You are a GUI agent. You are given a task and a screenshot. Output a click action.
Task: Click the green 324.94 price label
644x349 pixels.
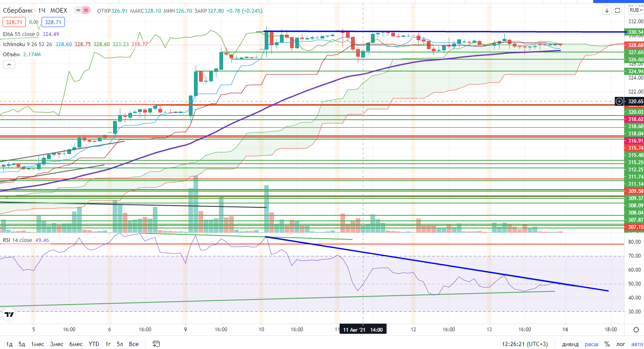635,71
